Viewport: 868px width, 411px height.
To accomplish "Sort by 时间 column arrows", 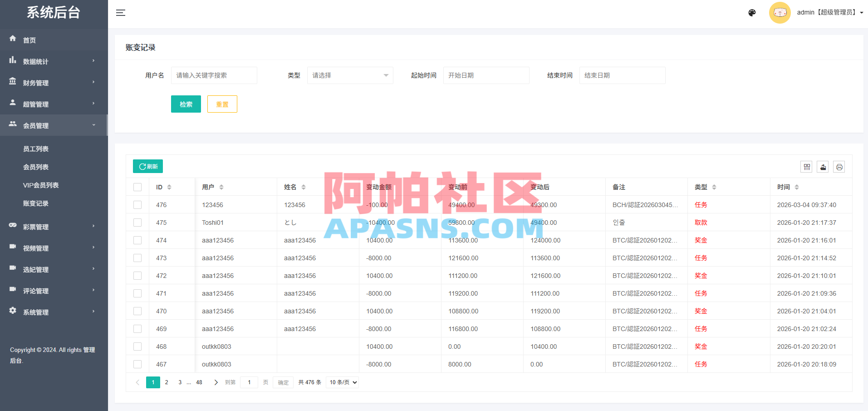I will [797, 187].
